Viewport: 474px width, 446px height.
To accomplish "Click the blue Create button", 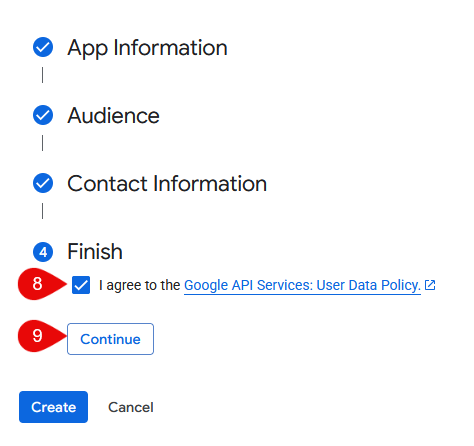I will (53, 407).
